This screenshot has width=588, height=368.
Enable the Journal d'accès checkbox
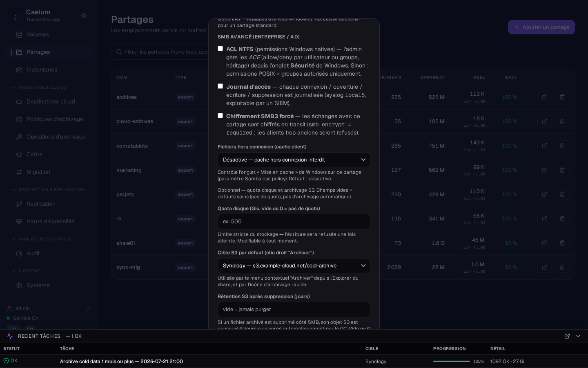(220, 86)
